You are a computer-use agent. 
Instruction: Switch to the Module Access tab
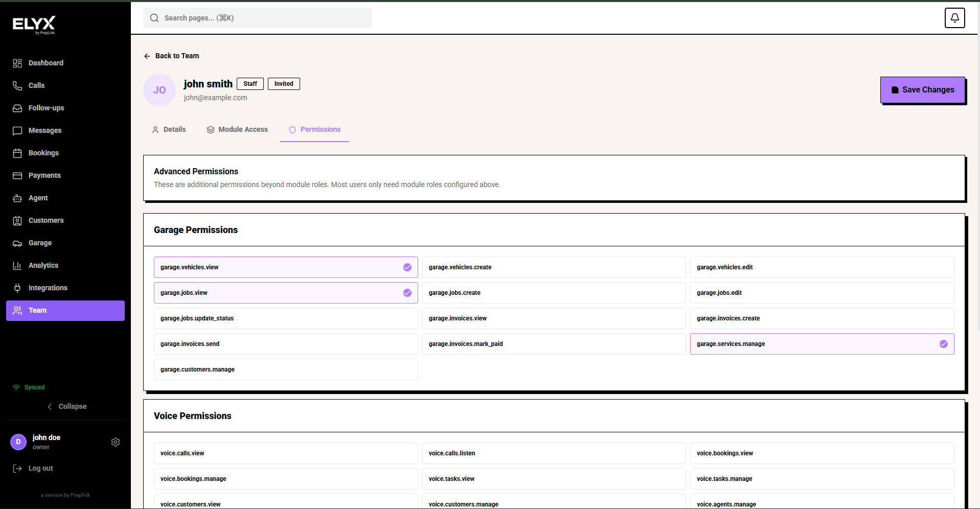click(x=237, y=130)
